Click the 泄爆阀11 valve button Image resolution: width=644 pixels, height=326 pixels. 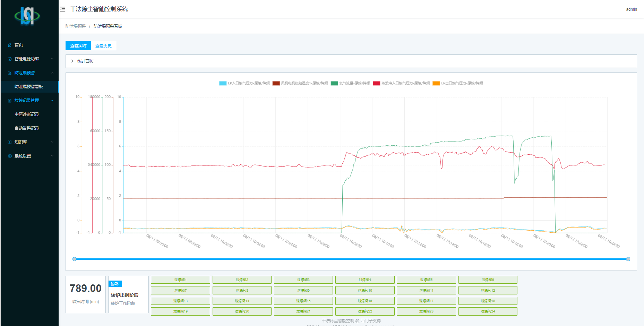(426, 291)
